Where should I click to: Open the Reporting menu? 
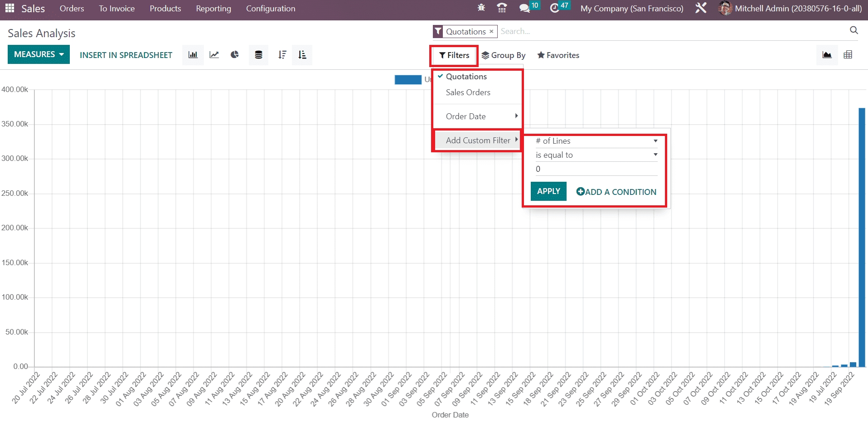pyautogui.click(x=213, y=9)
